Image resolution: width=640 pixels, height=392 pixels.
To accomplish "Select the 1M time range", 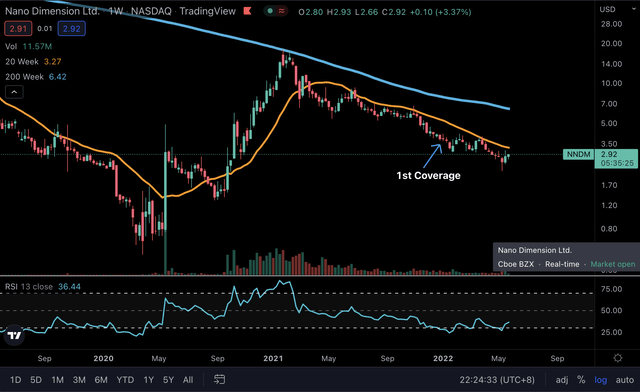I will click(x=57, y=380).
